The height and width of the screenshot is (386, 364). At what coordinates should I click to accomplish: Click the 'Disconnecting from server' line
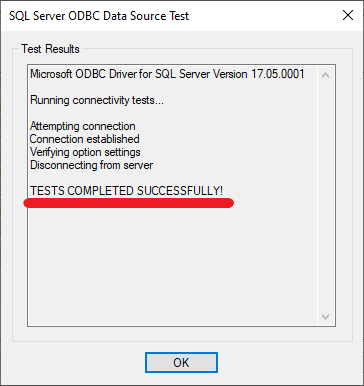[91, 165]
